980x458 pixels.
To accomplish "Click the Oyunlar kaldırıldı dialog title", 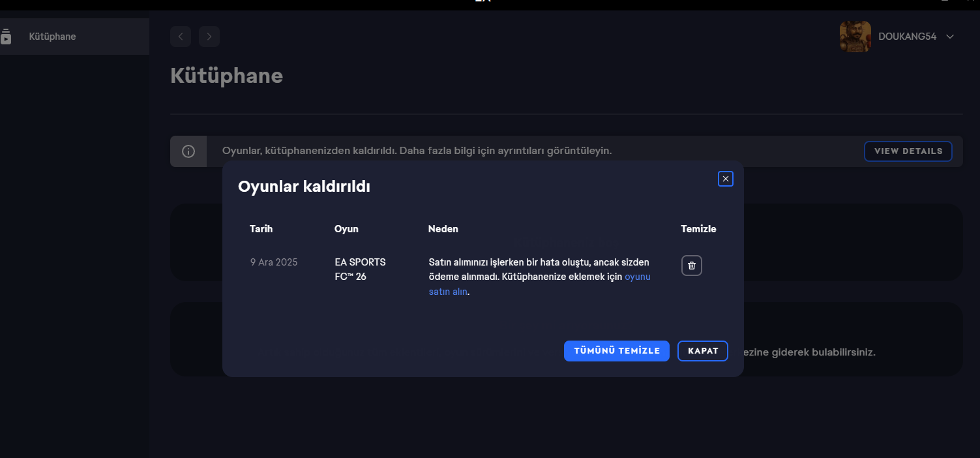I will (x=304, y=187).
